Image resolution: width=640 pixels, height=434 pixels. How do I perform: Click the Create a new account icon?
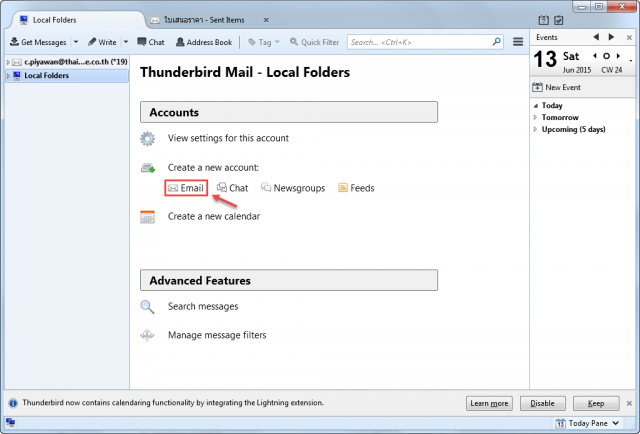[148, 168]
